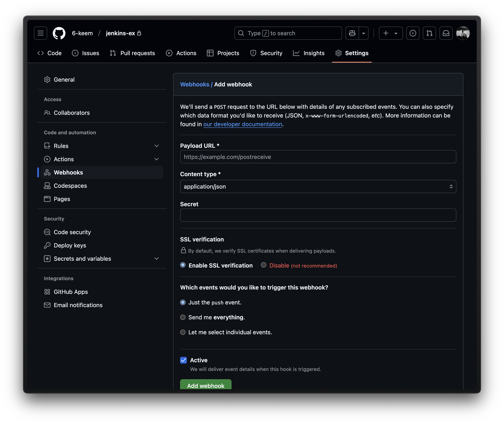Viewport: 504px width, 424px height.
Task: Open the jenkins-ex repository link
Action: tap(120, 33)
